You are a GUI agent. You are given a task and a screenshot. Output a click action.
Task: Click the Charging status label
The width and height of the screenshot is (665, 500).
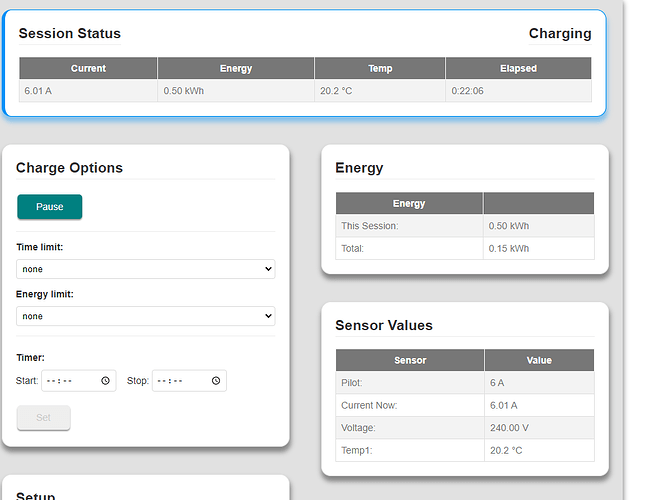pos(559,34)
